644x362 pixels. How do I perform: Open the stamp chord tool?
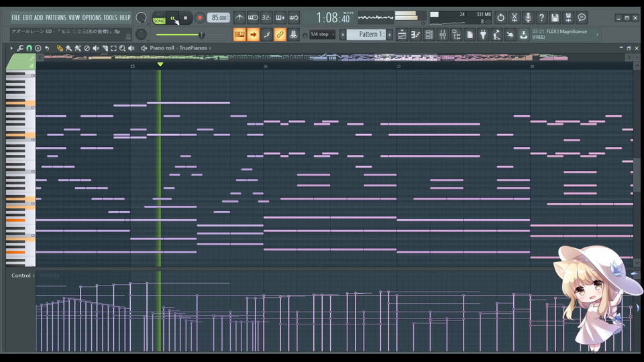(x=38, y=48)
